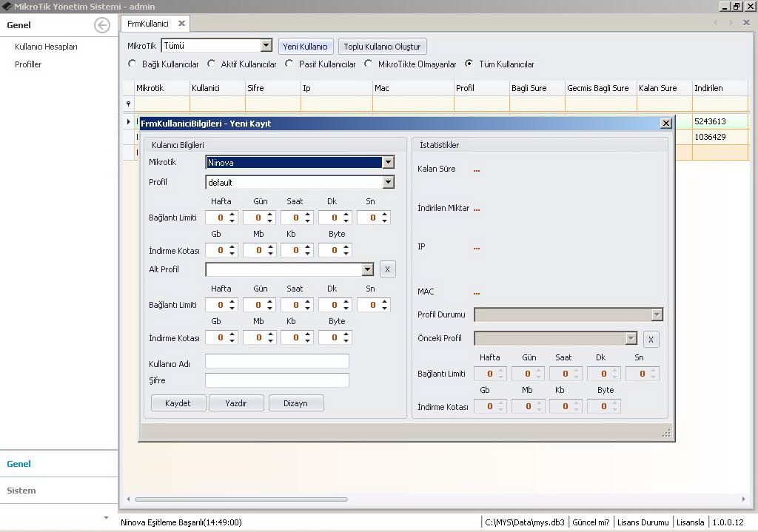Open the Profil default dropdown

coord(388,182)
